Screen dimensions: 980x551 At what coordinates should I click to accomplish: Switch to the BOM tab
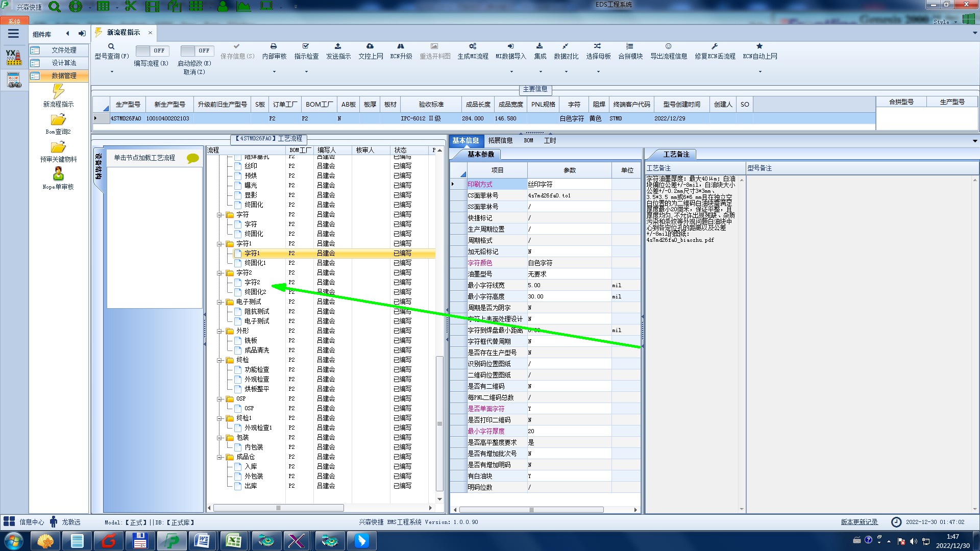coord(528,140)
